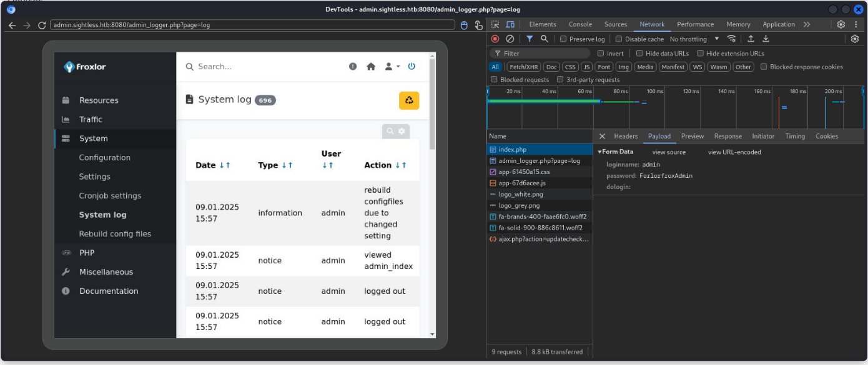Click the export HAR download icon
This screenshot has width=868, height=365.
(x=766, y=39)
